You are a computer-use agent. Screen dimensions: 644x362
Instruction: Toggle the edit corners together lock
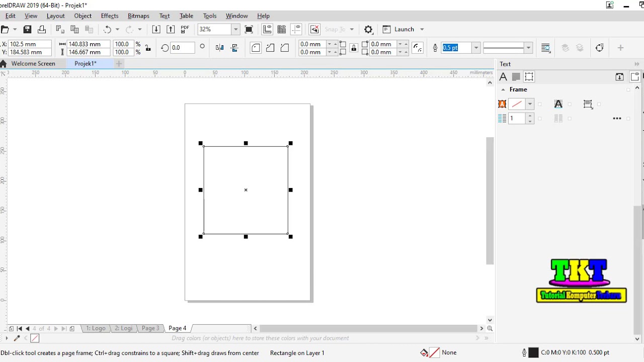(354, 48)
